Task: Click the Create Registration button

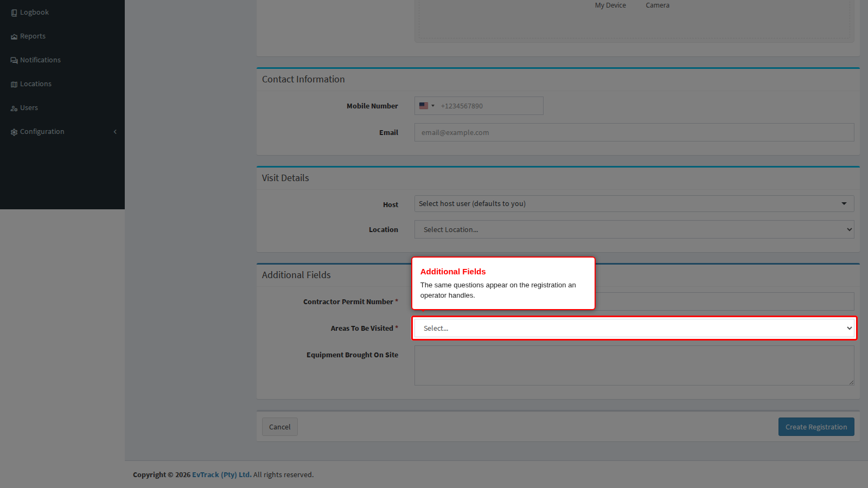Action: 816,427
